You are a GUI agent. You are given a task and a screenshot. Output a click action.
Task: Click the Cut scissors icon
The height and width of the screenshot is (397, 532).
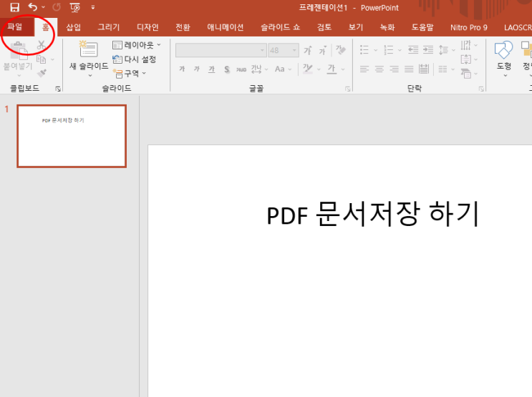pyautogui.click(x=42, y=45)
